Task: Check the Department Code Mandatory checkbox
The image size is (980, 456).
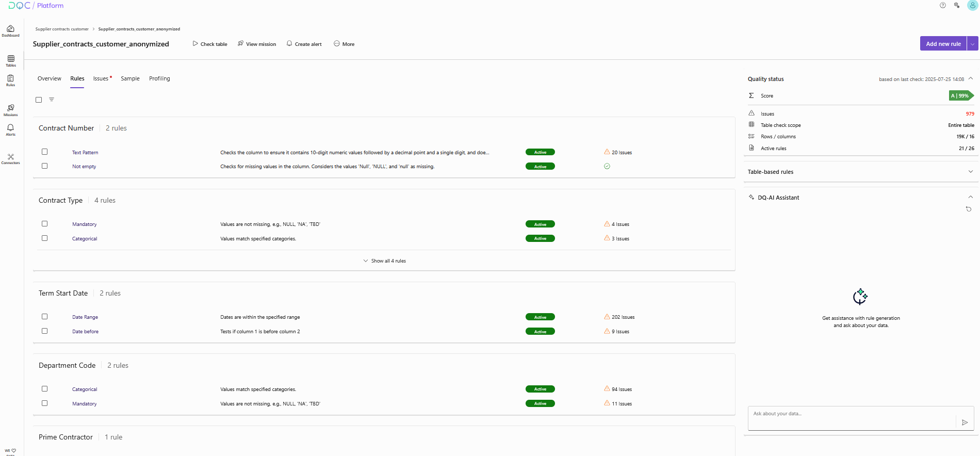Action: pos(45,403)
